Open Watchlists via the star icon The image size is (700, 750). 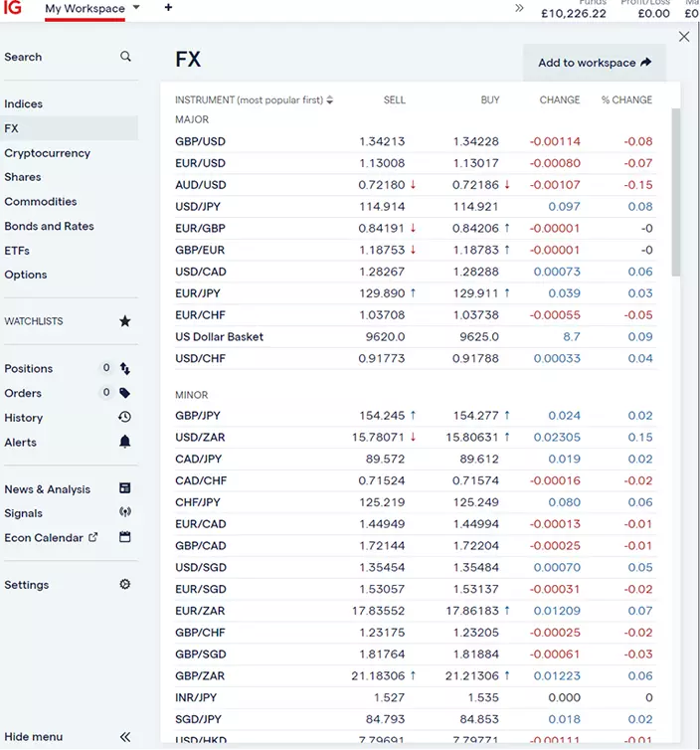point(125,321)
